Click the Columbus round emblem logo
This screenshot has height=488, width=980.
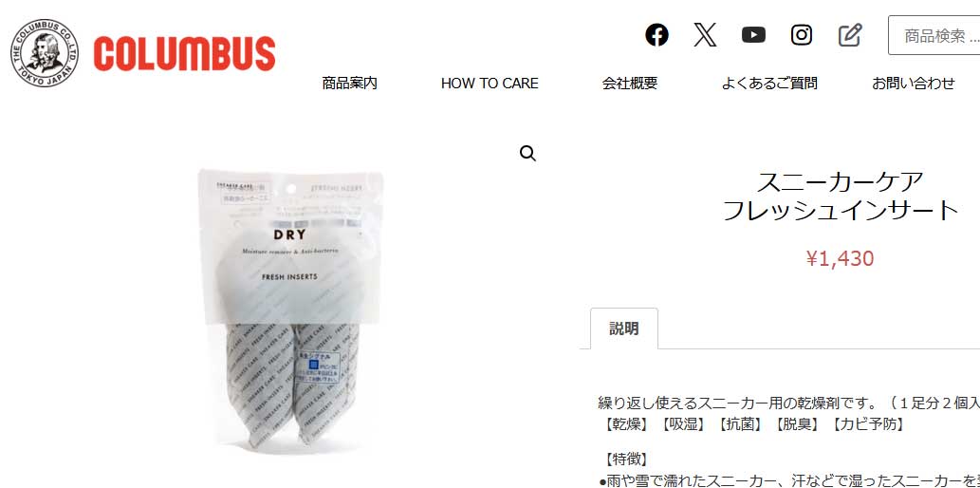pos(45,53)
